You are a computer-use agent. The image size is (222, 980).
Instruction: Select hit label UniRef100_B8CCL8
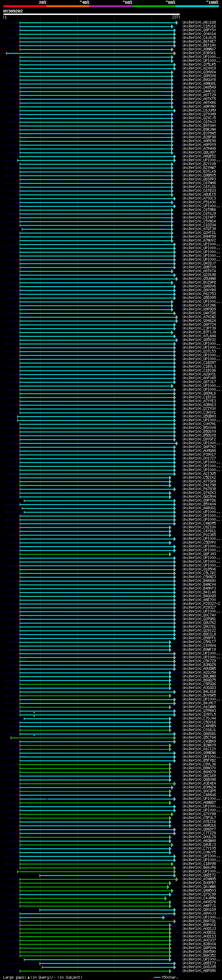199,634
